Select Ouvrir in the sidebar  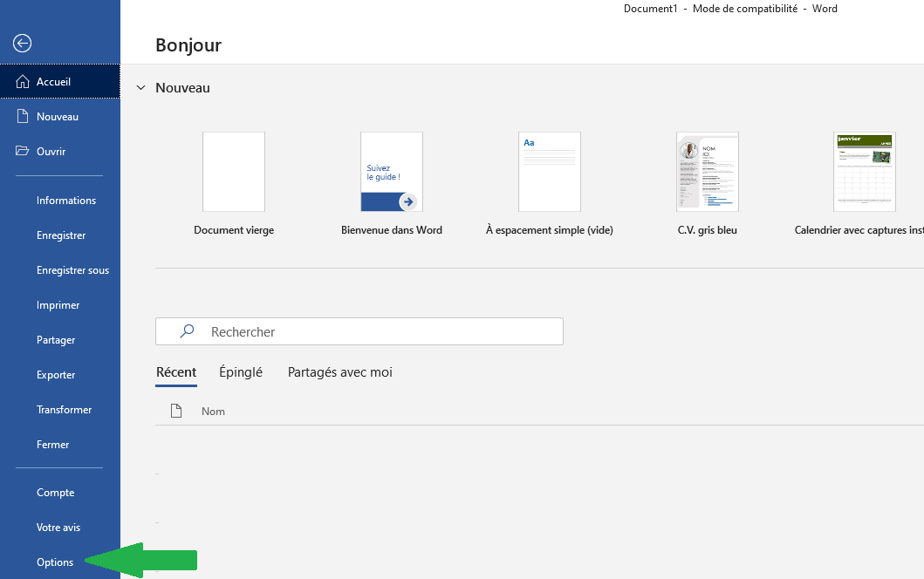(x=60, y=151)
